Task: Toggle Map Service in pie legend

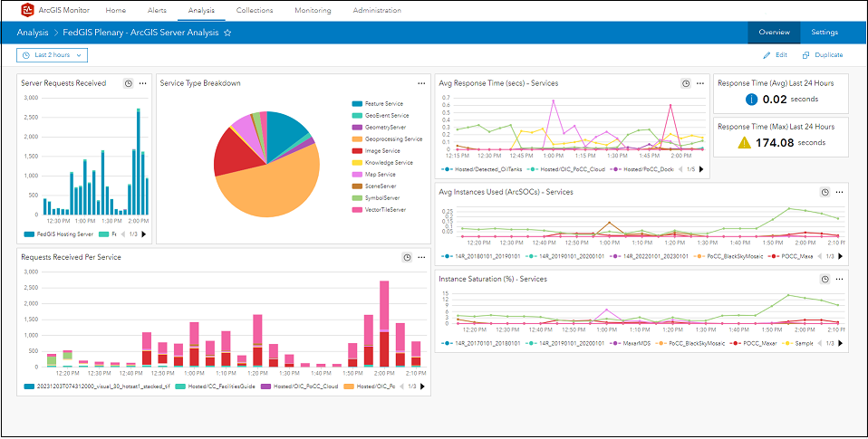Action: click(374, 175)
